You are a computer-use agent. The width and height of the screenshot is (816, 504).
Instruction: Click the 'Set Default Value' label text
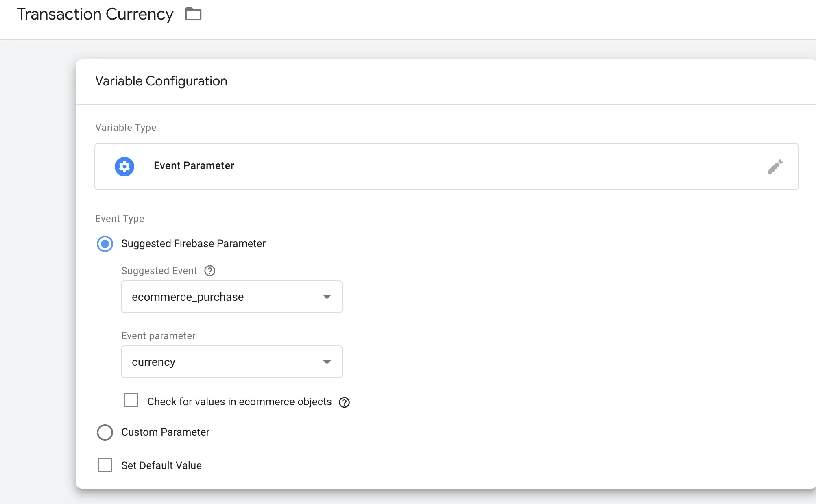point(161,465)
